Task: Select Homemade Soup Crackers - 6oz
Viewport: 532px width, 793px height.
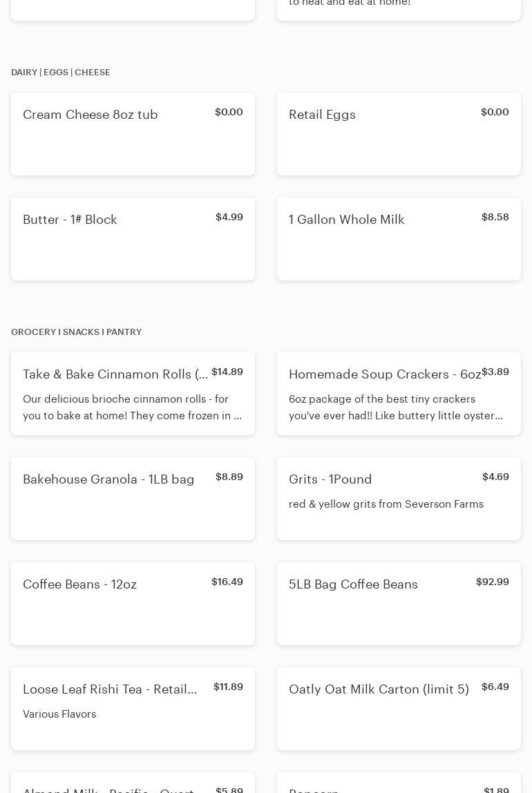Action: (x=399, y=394)
